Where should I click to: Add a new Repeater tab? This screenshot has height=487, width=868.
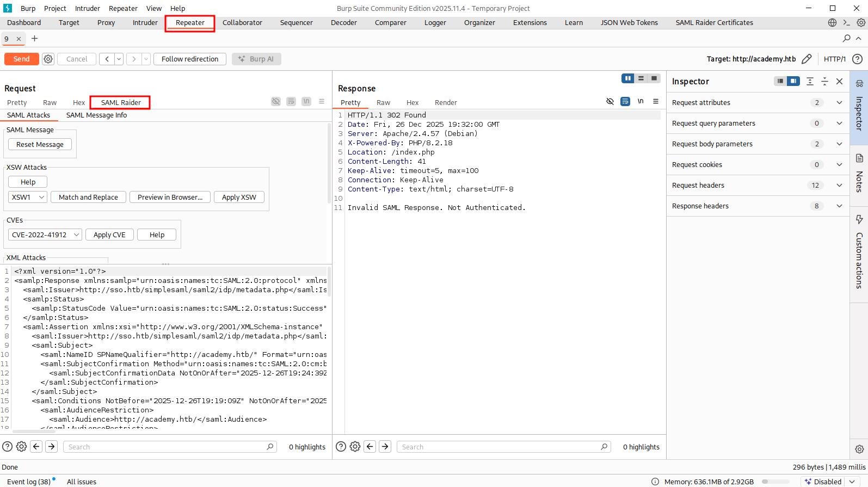click(35, 38)
